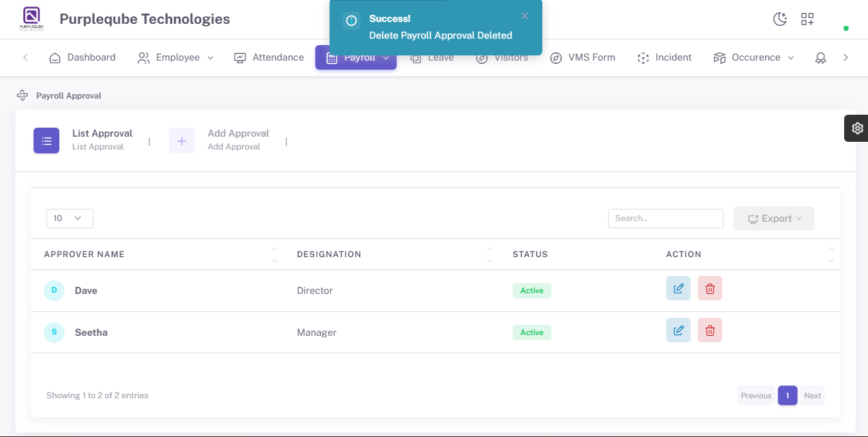Viewport: 868px width, 437px height.
Task: Edit Dave's approval entry
Action: point(678,288)
